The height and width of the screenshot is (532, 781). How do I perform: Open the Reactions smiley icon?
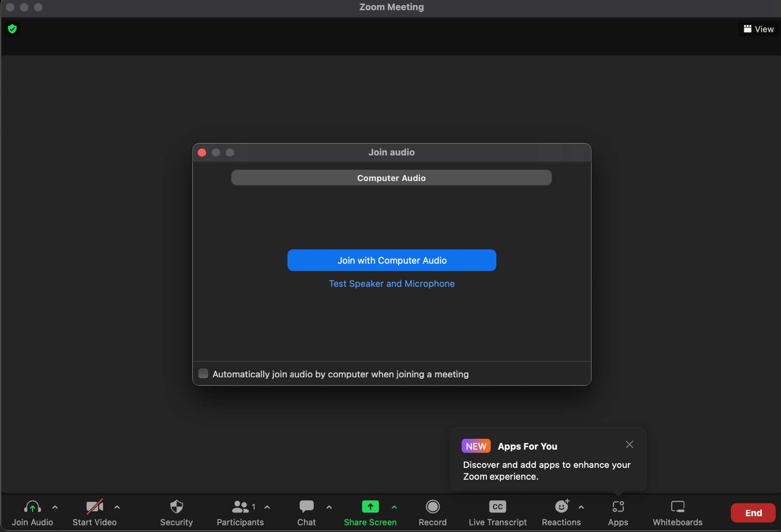pos(561,506)
